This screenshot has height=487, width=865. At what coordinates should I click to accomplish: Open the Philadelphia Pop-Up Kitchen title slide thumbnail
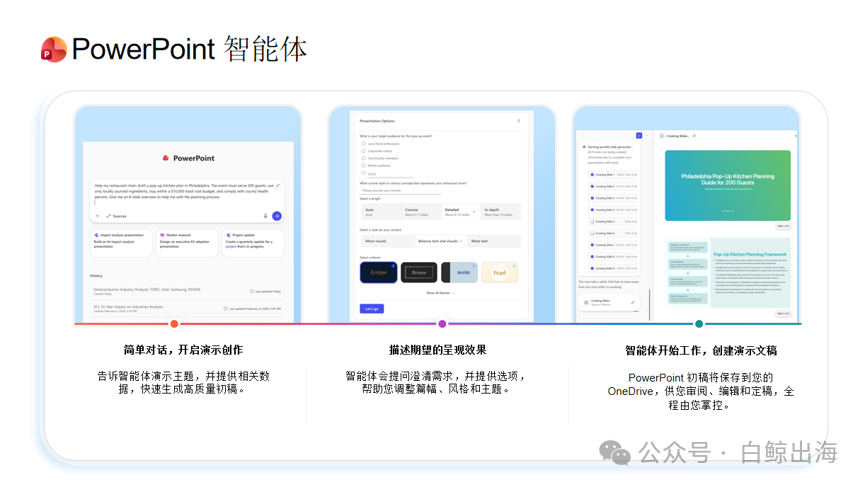pyautogui.click(x=728, y=185)
